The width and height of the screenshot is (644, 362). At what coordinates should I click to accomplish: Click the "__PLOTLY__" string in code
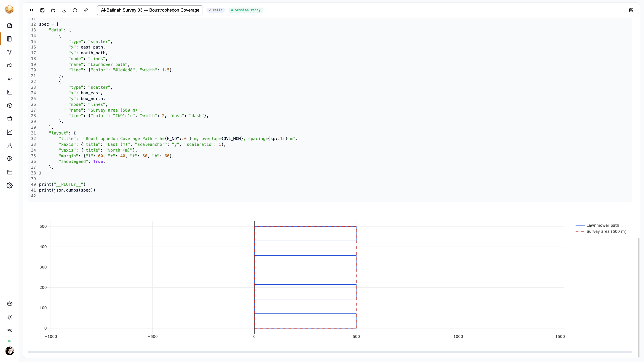tap(68, 184)
